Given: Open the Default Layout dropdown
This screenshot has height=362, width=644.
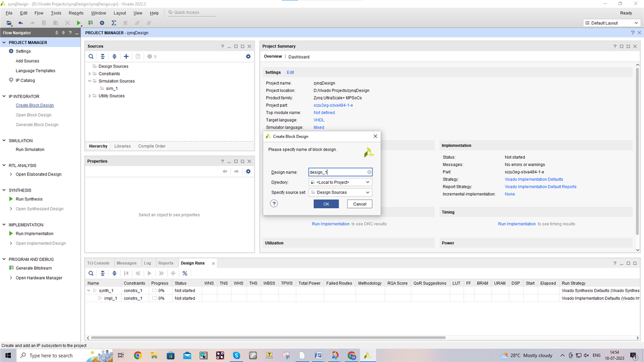Looking at the screenshot, I should pyautogui.click(x=612, y=23).
